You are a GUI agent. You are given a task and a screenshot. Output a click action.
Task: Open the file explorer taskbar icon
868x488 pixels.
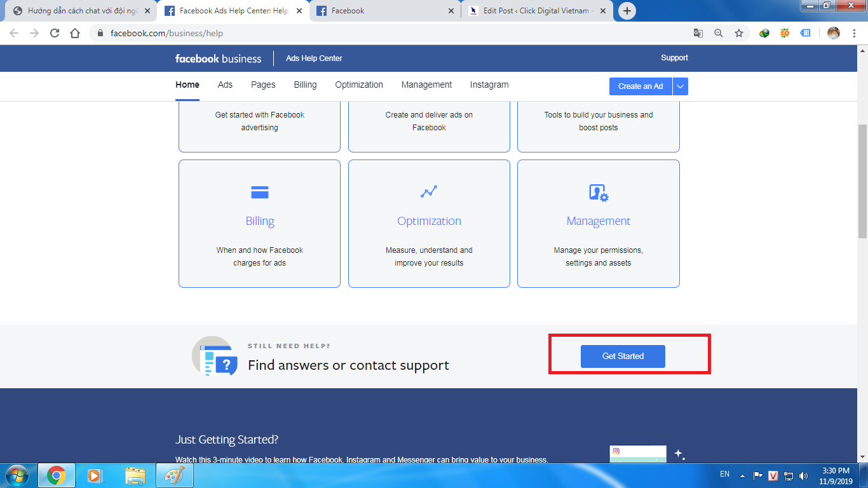tap(135, 475)
